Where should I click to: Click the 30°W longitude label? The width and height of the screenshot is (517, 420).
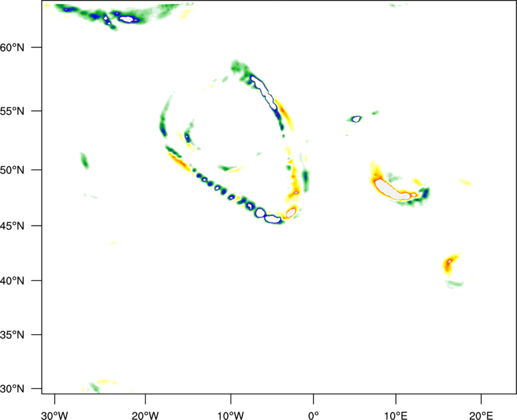click(55, 415)
